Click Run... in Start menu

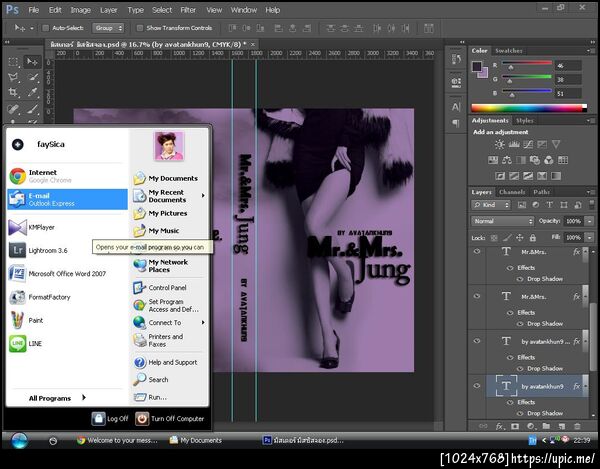168,397
